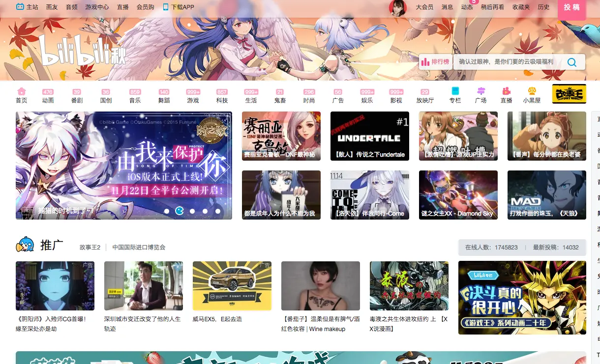Open the 谜之女主XX Diamond Sky thumbnail
Screen dimensions: 600x364
[x=458, y=195]
